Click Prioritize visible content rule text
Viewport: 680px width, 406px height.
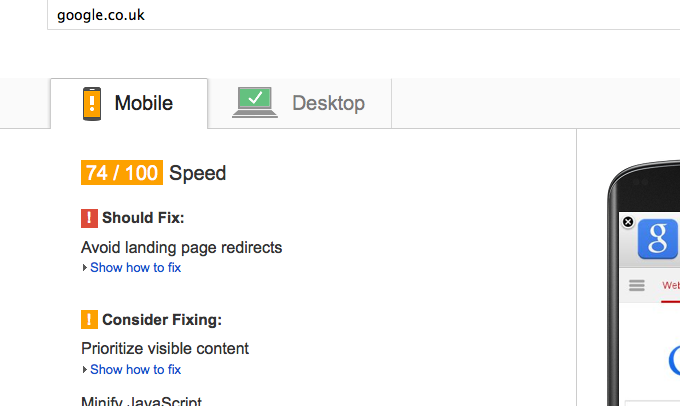point(165,349)
